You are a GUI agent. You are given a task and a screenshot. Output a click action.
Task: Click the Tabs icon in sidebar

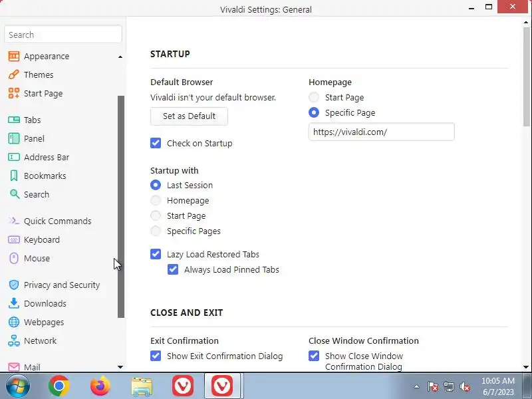click(x=13, y=120)
